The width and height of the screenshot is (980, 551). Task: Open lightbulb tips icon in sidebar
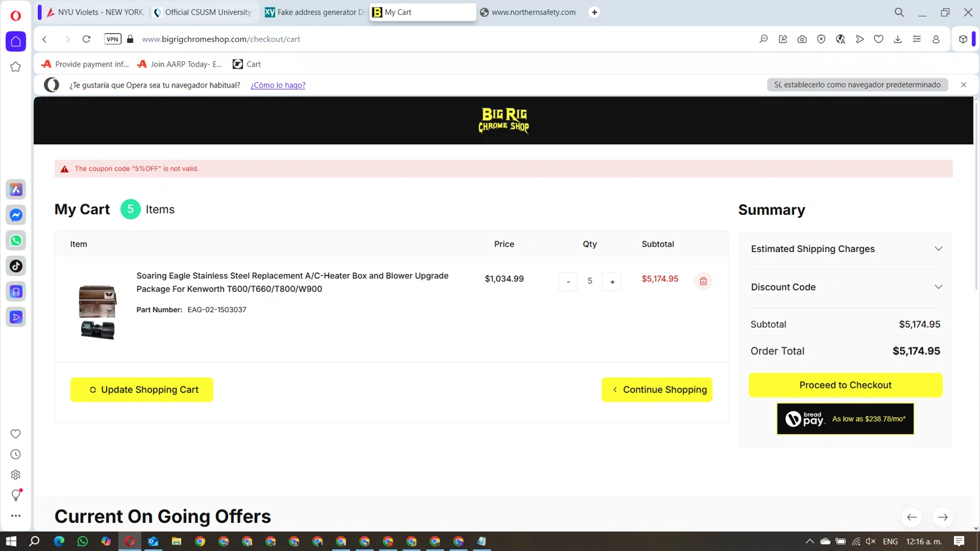click(x=16, y=495)
